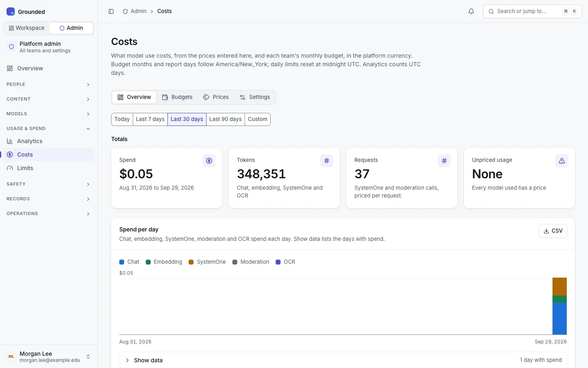The height and width of the screenshot is (368, 588).
Task: Expand the Records section
Action: (x=48, y=199)
